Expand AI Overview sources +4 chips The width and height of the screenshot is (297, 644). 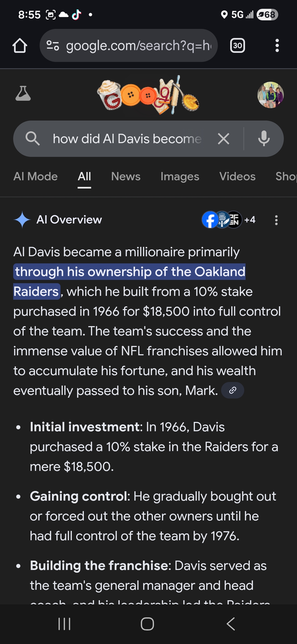point(229,220)
